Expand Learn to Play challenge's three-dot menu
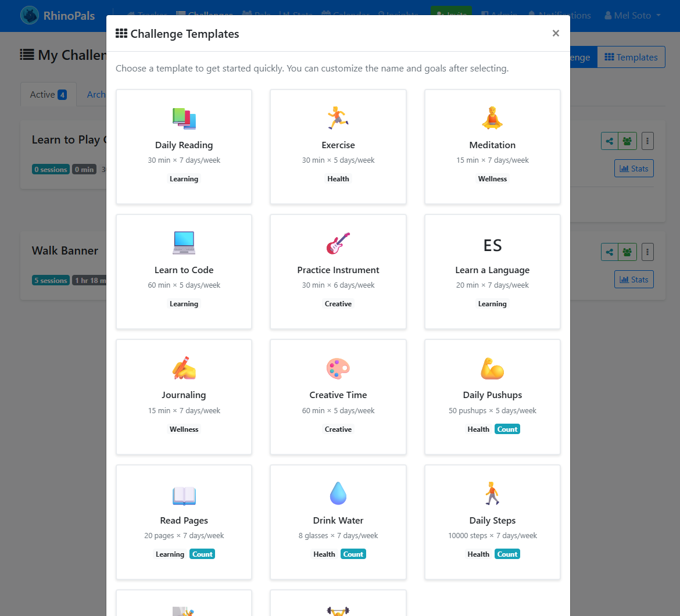This screenshot has width=680, height=616. (648, 141)
